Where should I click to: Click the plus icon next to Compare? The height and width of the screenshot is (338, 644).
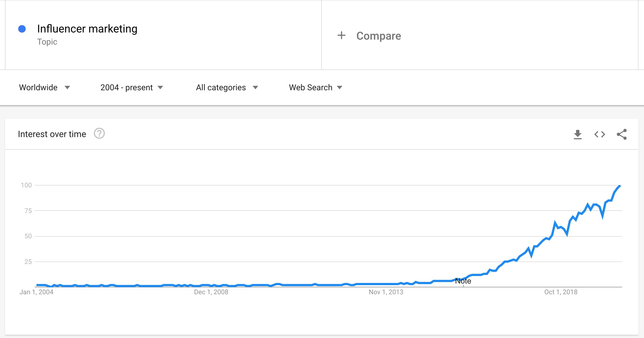341,35
